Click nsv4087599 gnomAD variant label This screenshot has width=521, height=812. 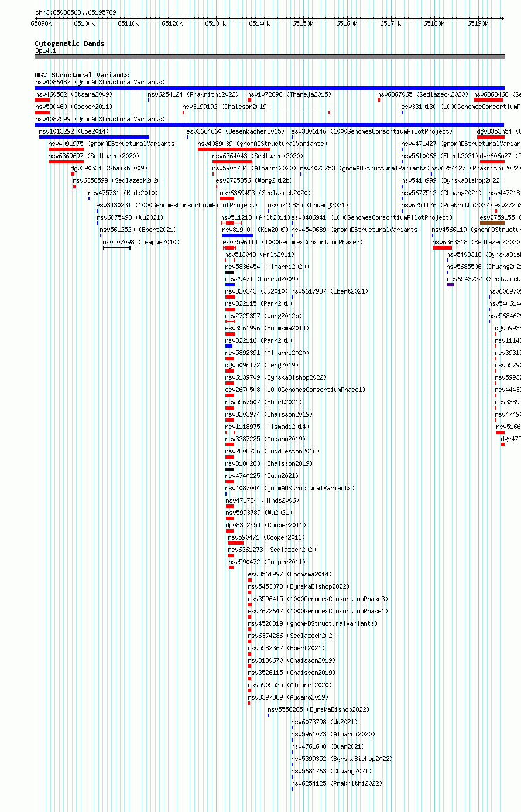(x=100, y=119)
